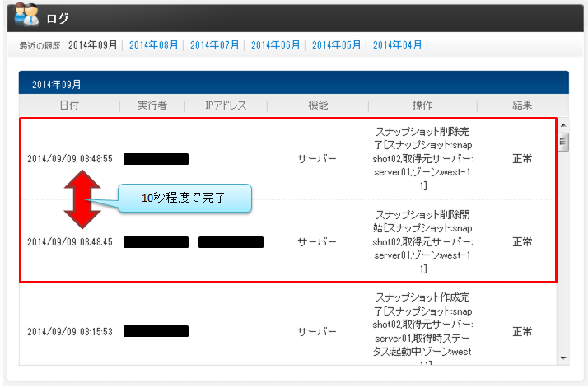Click サーバー in the 03:48:55 row
Viewport: 588px width, 388px height.
[317, 159]
